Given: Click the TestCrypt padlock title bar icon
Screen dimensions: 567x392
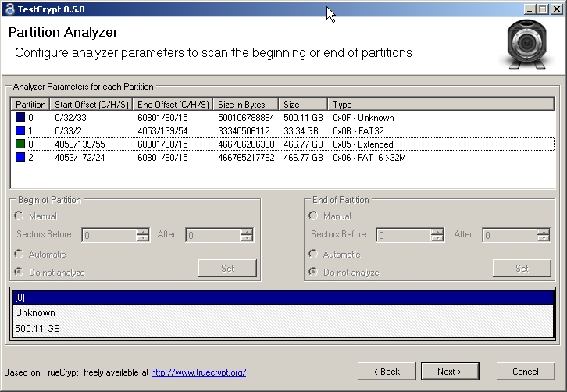Looking at the screenshot, I should point(10,9).
